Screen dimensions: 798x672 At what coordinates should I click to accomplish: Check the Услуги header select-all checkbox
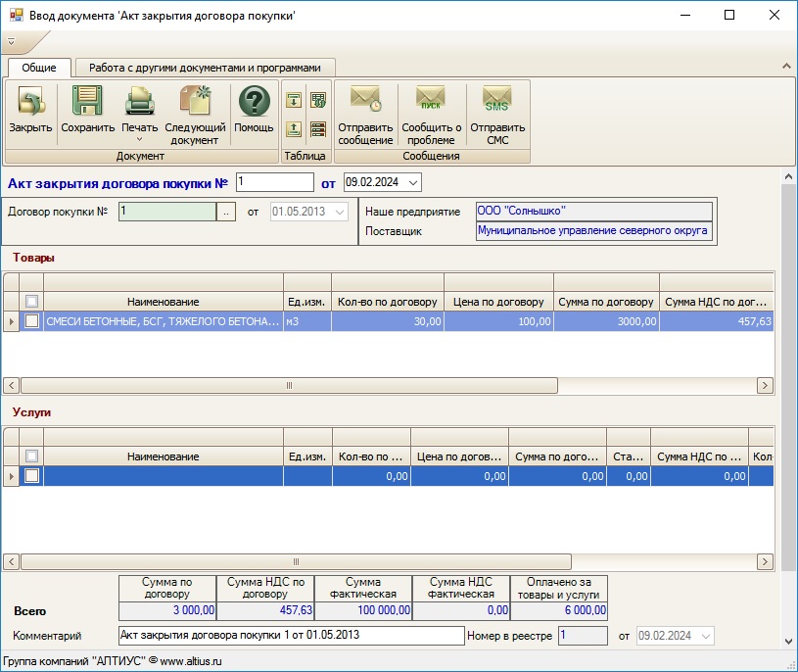click(32, 456)
